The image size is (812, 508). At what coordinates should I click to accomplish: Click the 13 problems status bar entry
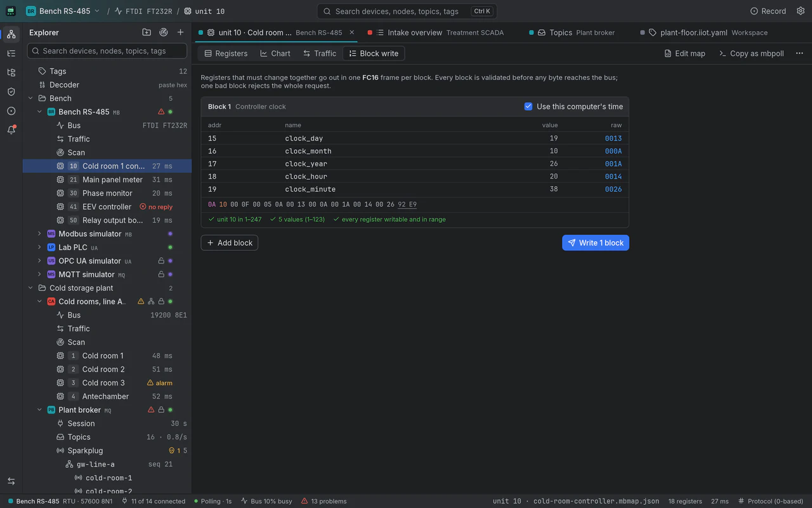coord(324,501)
